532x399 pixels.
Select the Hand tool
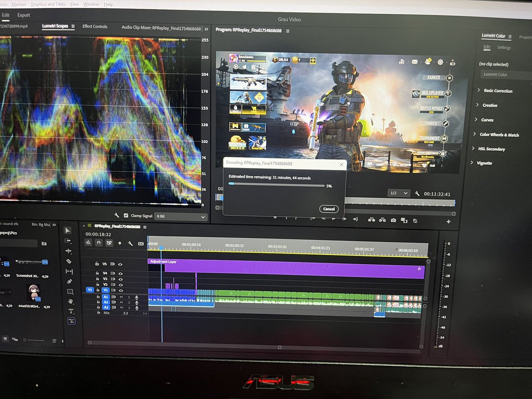[x=70, y=301]
